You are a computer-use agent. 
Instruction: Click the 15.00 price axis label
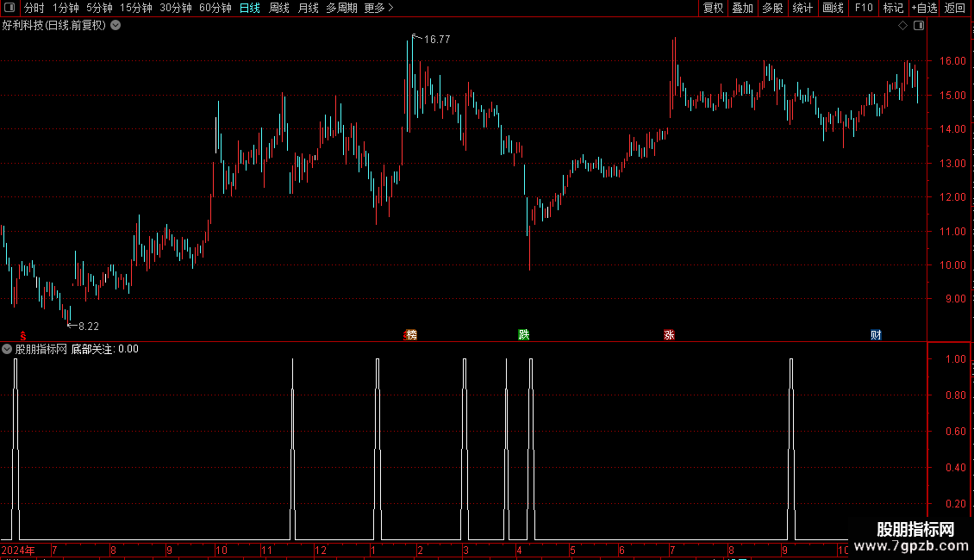(952, 95)
